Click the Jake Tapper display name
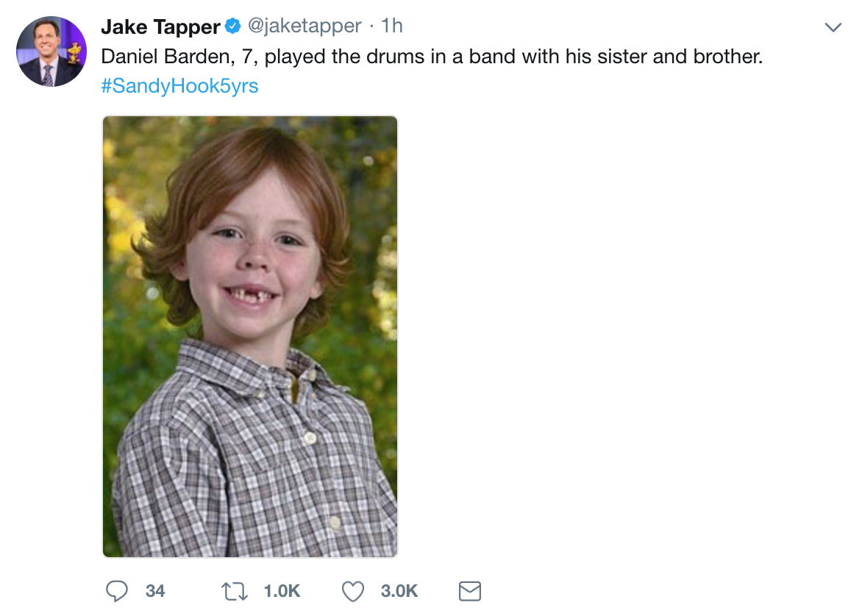Image resolution: width=862 pixels, height=616 pixels. (x=160, y=27)
